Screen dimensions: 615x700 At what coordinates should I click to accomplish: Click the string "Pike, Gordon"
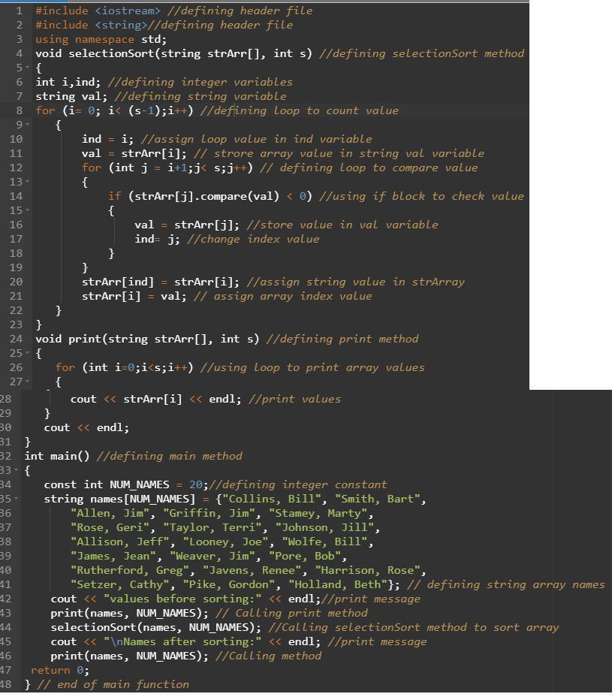228,585
